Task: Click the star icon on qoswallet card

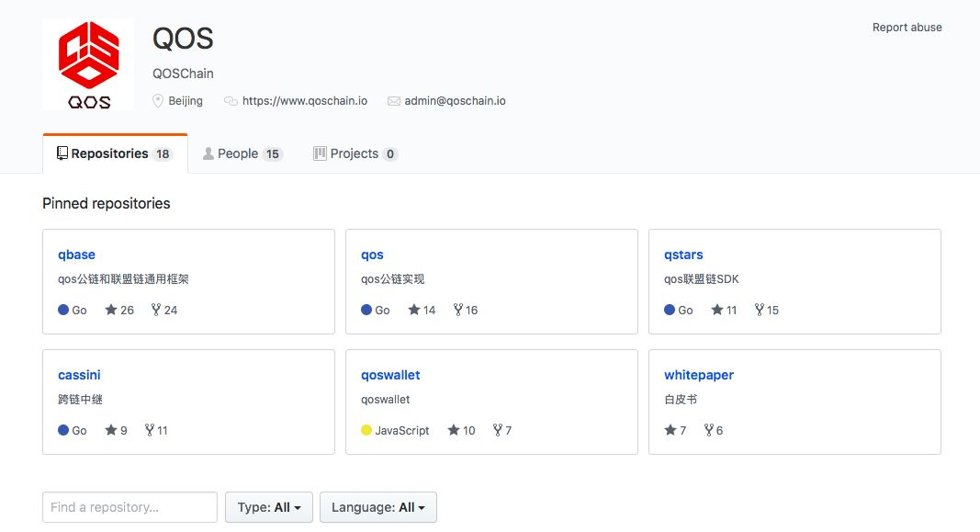Action: click(453, 429)
